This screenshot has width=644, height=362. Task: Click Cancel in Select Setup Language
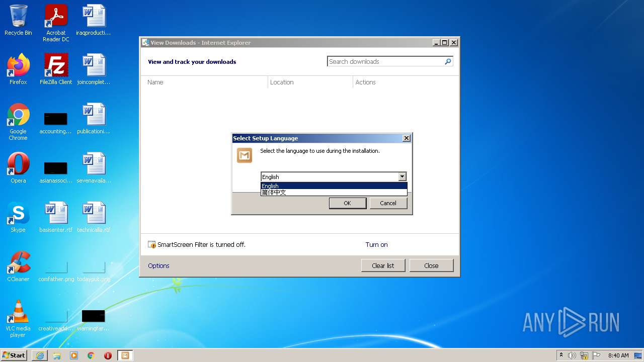(388, 203)
